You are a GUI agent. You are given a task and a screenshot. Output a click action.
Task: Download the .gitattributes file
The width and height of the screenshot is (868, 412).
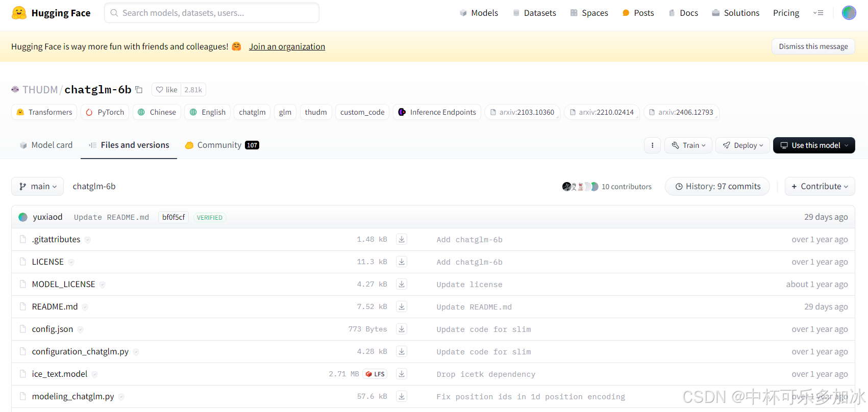[x=402, y=239]
